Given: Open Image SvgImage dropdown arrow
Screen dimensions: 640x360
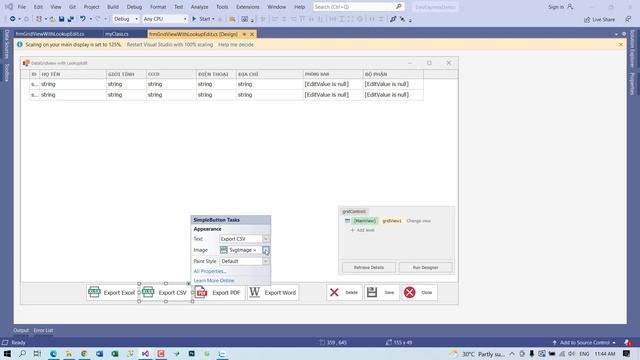Looking at the screenshot, I should (266, 250).
